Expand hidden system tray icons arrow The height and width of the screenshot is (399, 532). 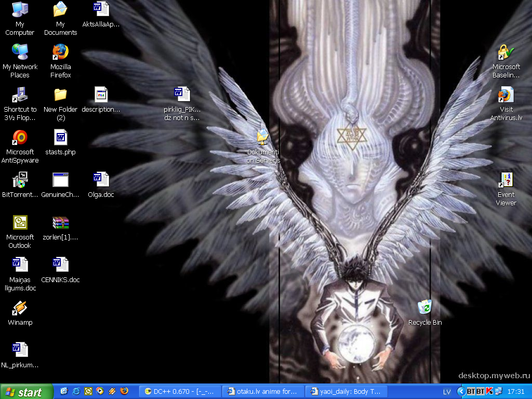pyautogui.click(x=461, y=392)
